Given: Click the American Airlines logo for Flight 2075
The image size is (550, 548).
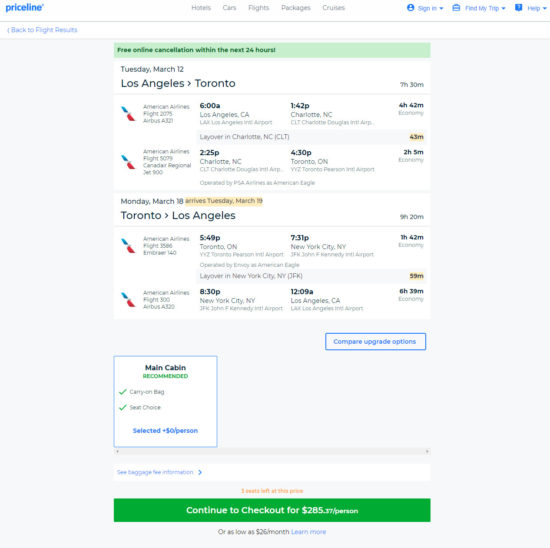Looking at the screenshot, I should click(128, 113).
